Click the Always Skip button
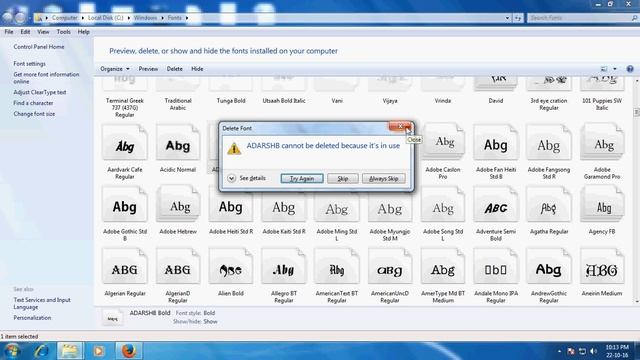The height and width of the screenshot is (360, 640). pyautogui.click(x=384, y=179)
